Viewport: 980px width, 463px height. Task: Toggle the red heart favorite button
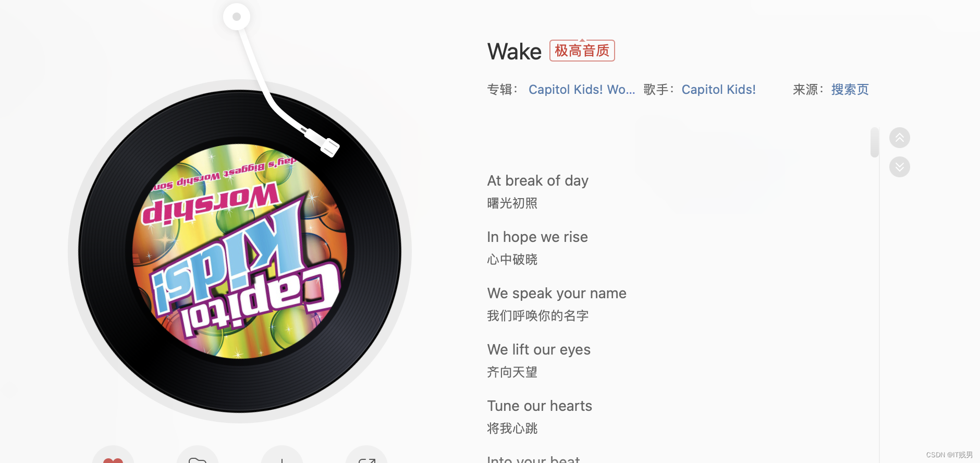pyautogui.click(x=113, y=456)
